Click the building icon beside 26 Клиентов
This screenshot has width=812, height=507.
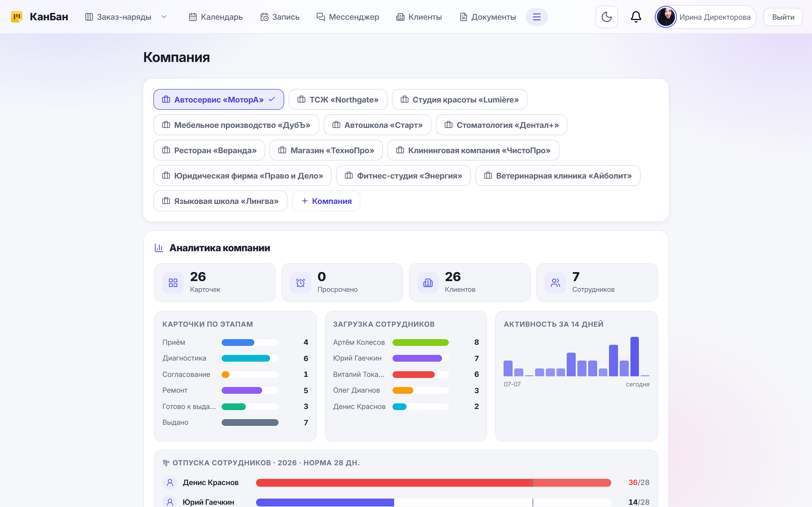pos(428,283)
